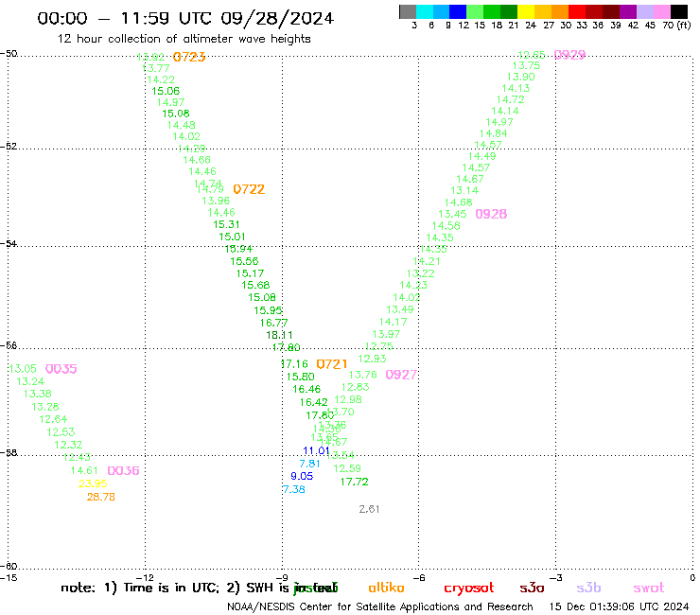Click the pink 0929 pass time label

coord(569,55)
